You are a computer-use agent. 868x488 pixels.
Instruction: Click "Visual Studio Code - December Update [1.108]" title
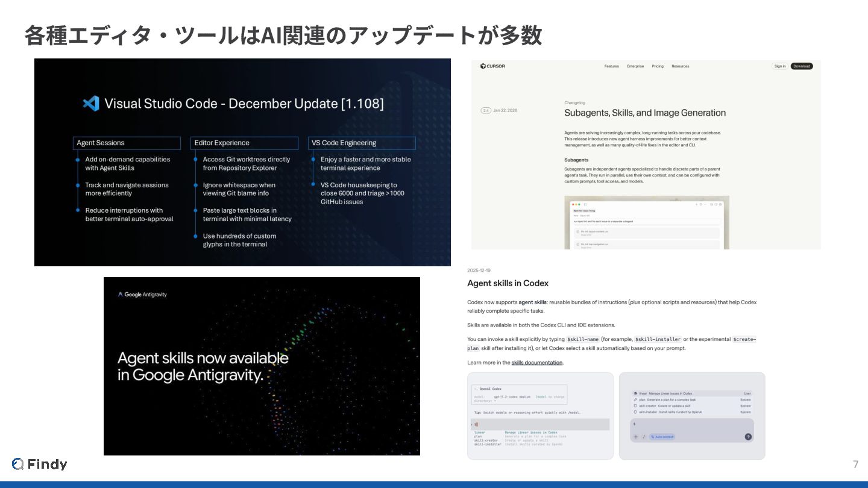tap(244, 104)
